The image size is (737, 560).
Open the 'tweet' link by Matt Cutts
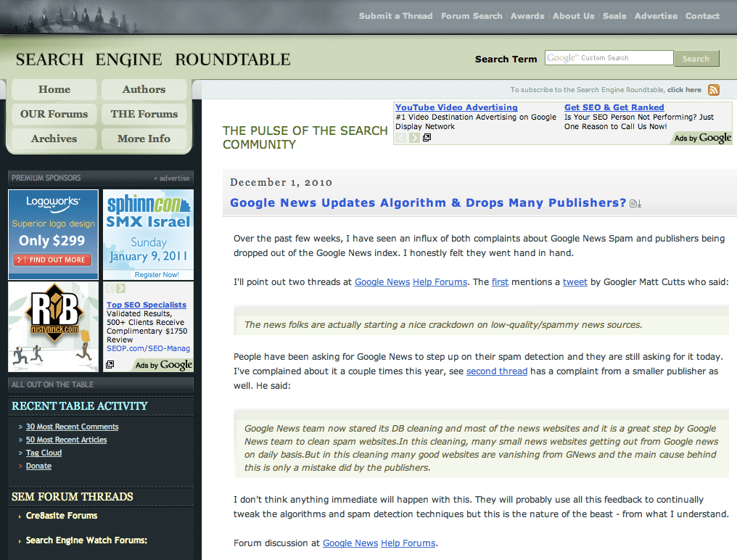[x=575, y=282]
